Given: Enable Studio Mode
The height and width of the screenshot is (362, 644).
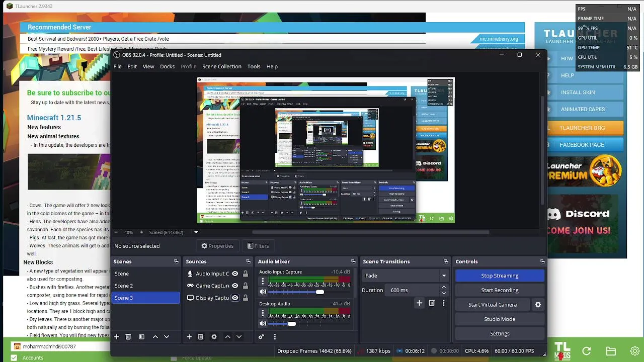Looking at the screenshot, I should [500, 319].
